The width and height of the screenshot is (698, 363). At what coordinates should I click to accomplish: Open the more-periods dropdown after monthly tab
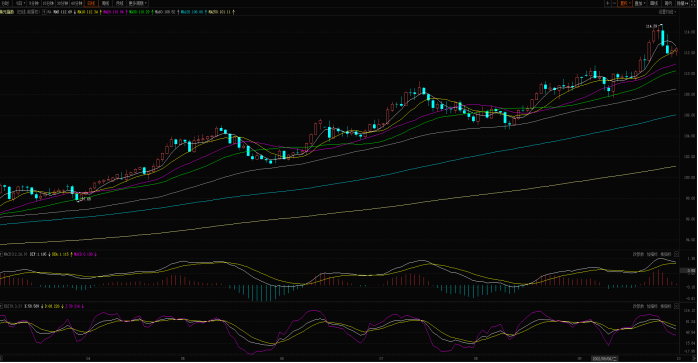[138, 3]
